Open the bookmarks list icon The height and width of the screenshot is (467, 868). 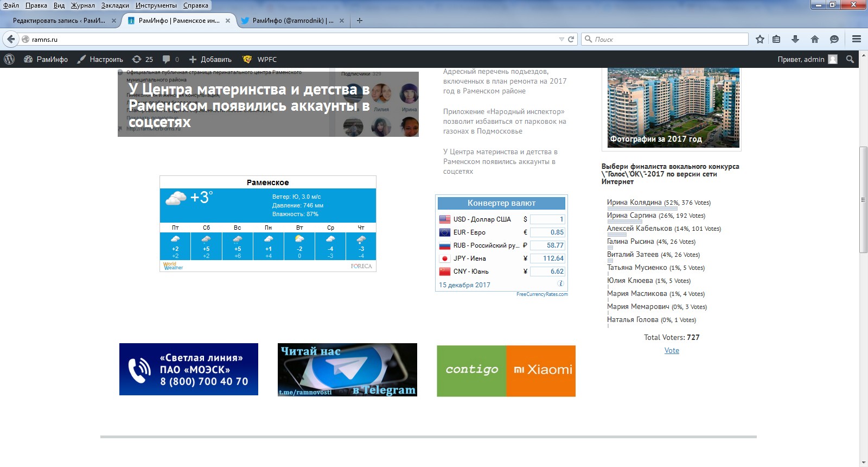[x=776, y=39]
